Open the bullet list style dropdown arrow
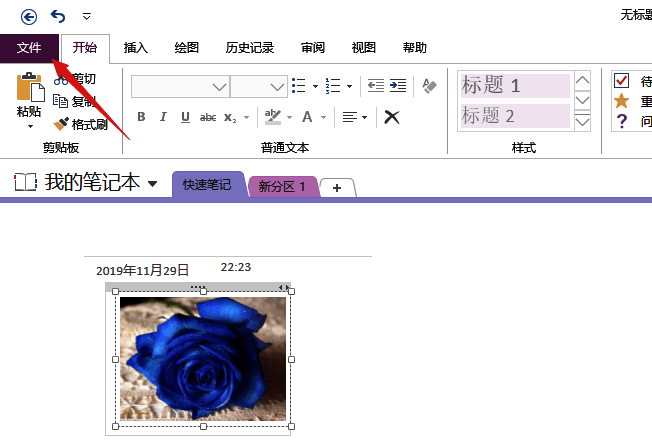The image size is (652, 445). (315, 87)
